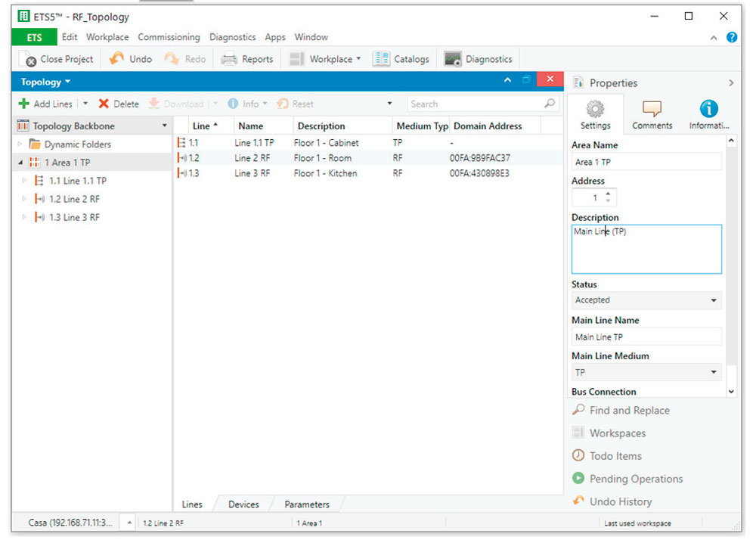The image size is (756, 540).
Task: Collapse the 1 Area 1 TP node
Action: 20,163
